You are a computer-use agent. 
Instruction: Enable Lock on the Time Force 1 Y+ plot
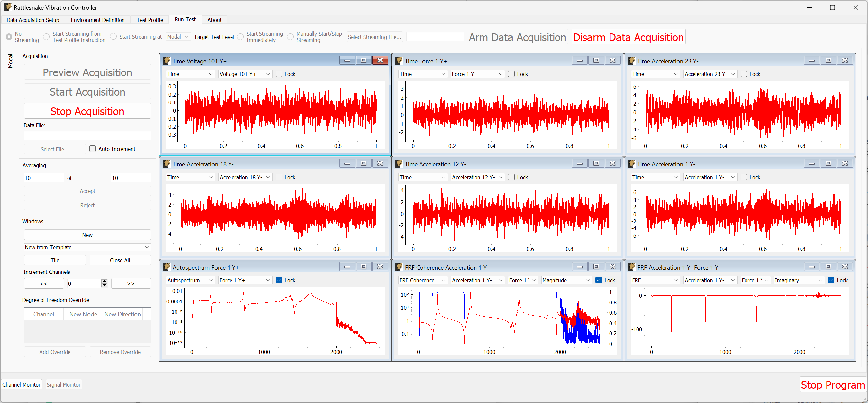(511, 74)
